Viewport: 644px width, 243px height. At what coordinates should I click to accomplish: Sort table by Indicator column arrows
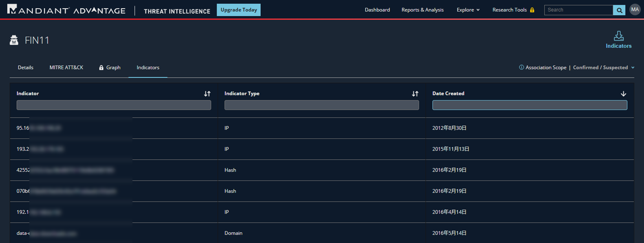click(x=207, y=94)
